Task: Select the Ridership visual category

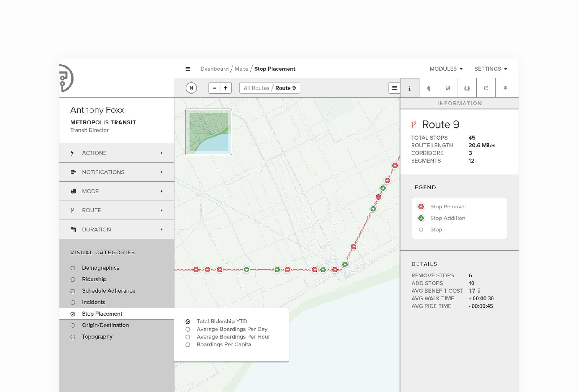Action: click(88, 279)
